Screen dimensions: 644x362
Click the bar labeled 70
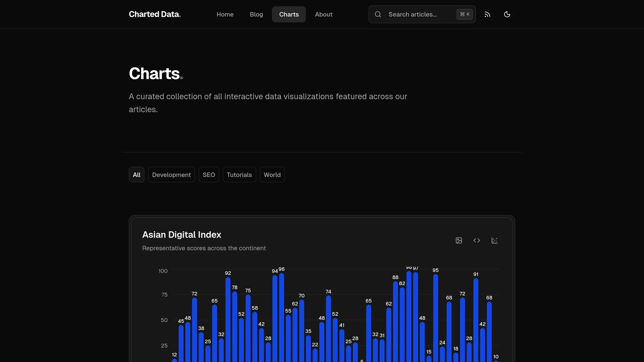click(302, 331)
